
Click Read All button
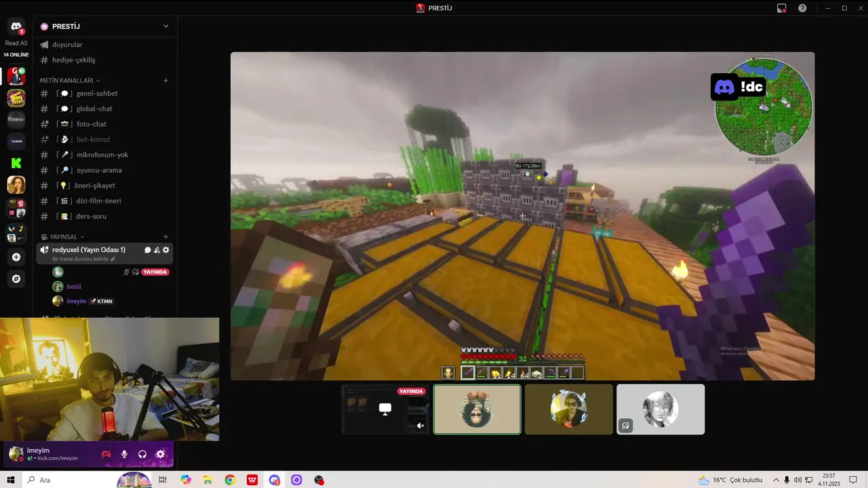16,43
